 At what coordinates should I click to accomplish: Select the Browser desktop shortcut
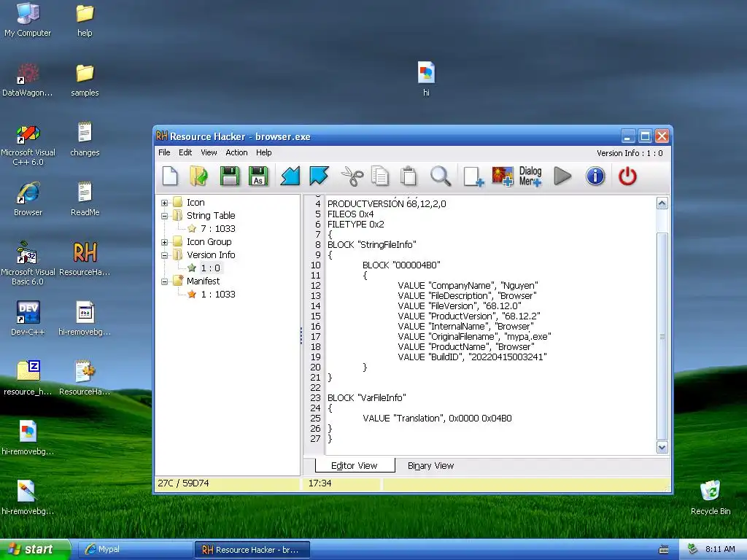pyautogui.click(x=28, y=199)
